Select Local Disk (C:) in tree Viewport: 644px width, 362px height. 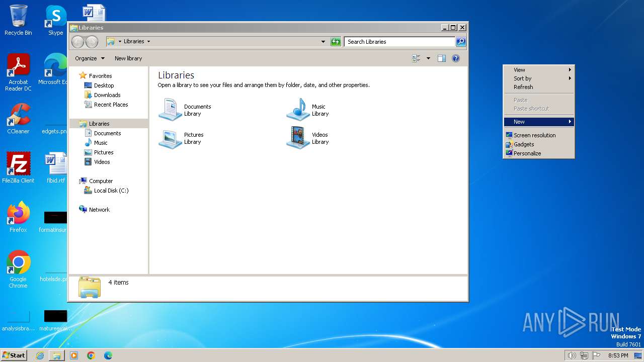click(111, 191)
